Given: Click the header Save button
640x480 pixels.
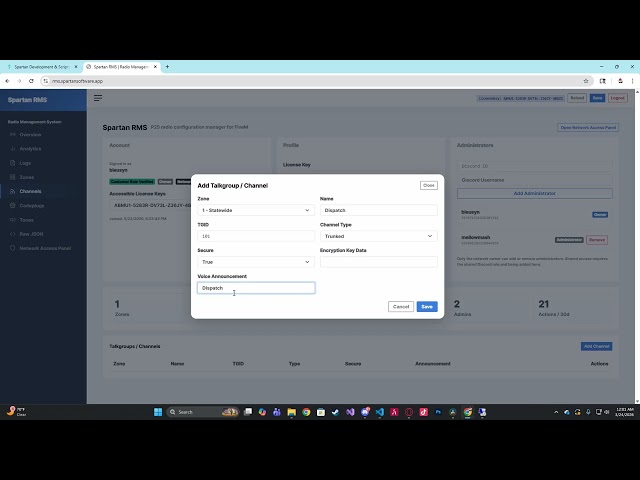Looking at the screenshot, I should point(597,98).
